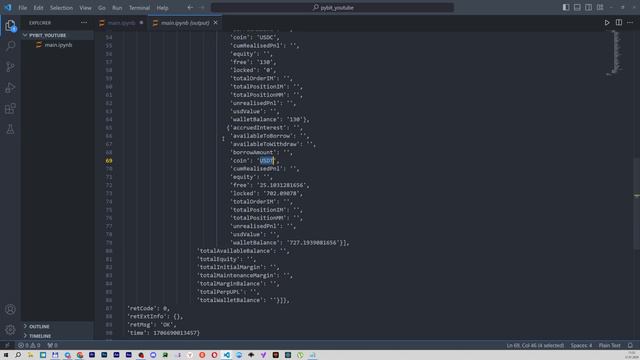The width and height of the screenshot is (640, 360).
Task: Open the Testing flask view
Action: [x=11, y=129]
